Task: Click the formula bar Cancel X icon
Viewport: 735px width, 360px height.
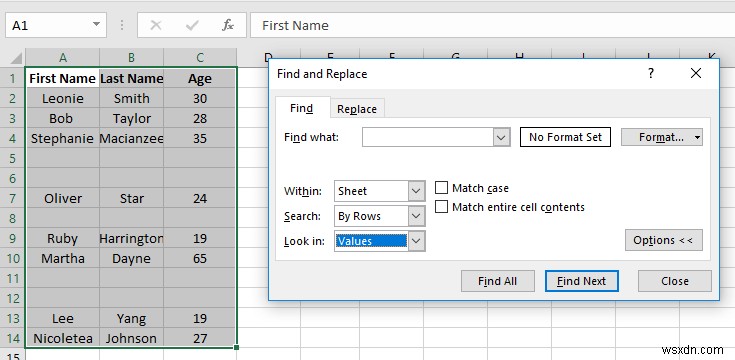Action: click(x=156, y=25)
